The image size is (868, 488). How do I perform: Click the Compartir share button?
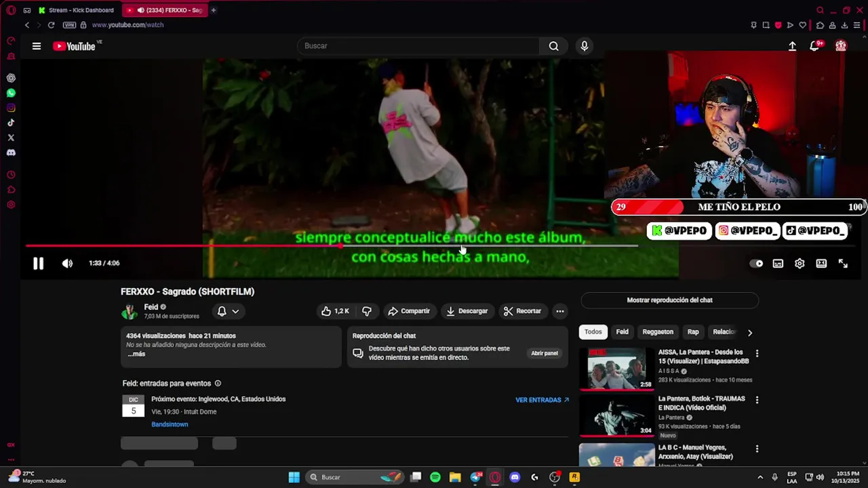pyautogui.click(x=409, y=311)
